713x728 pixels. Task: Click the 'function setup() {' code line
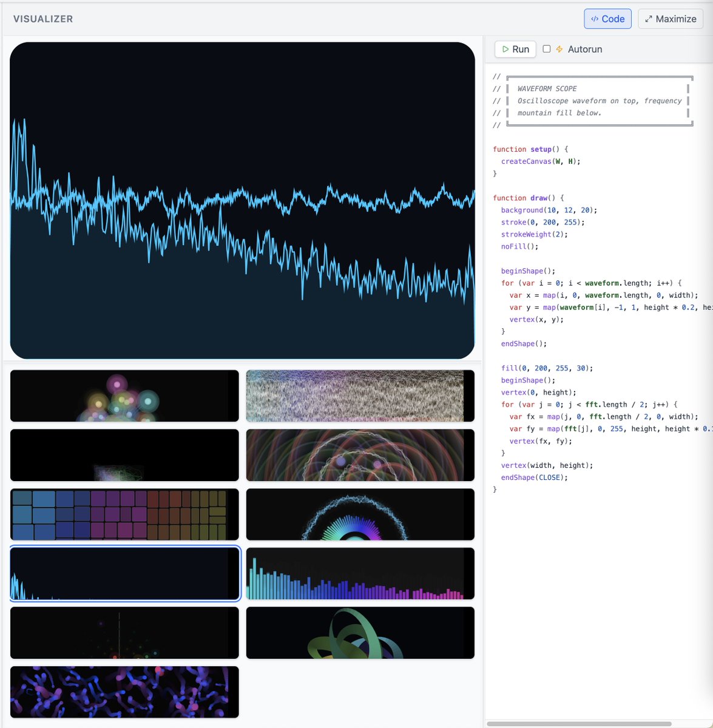coord(530,149)
